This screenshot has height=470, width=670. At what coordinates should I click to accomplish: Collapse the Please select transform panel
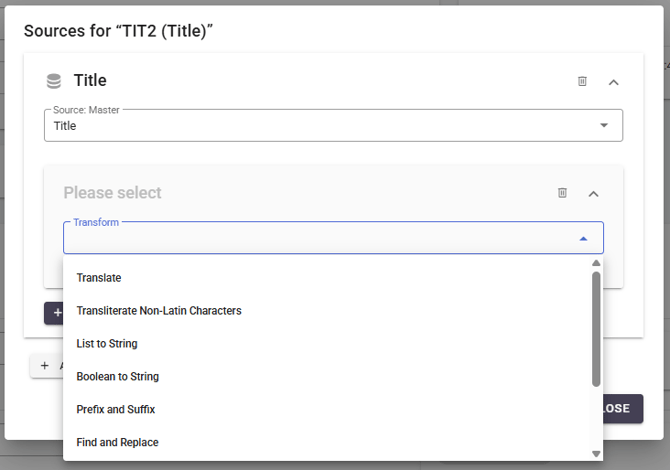[x=594, y=194]
